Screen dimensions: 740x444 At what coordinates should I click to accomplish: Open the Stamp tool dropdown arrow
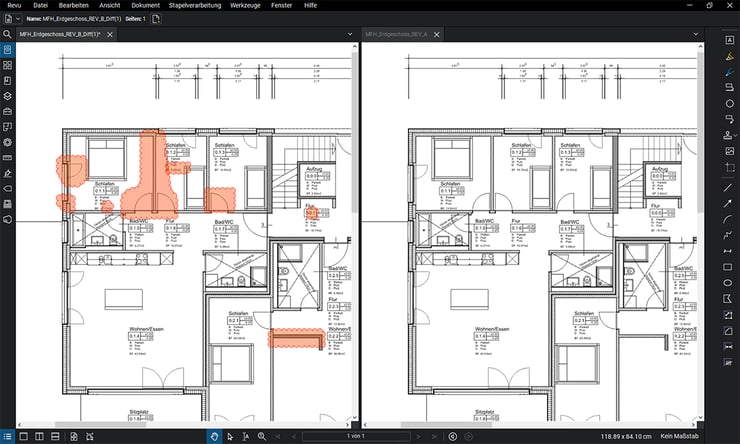click(735, 136)
